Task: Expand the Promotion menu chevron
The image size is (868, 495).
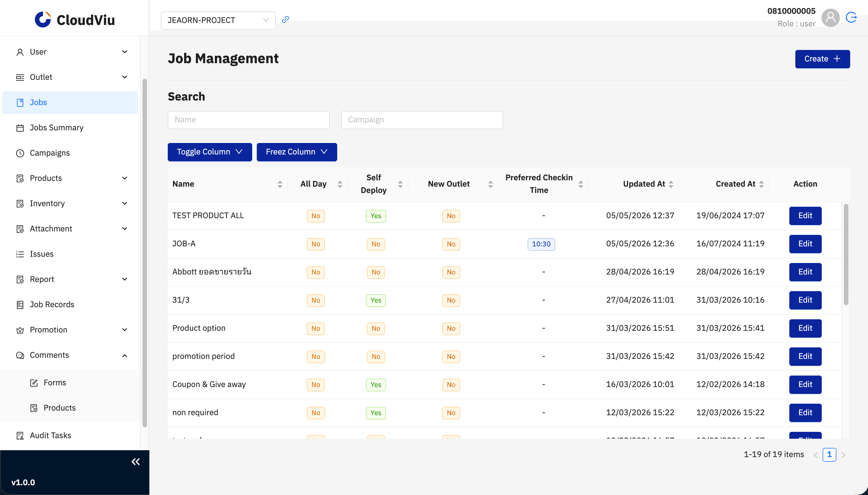Action: pos(125,330)
